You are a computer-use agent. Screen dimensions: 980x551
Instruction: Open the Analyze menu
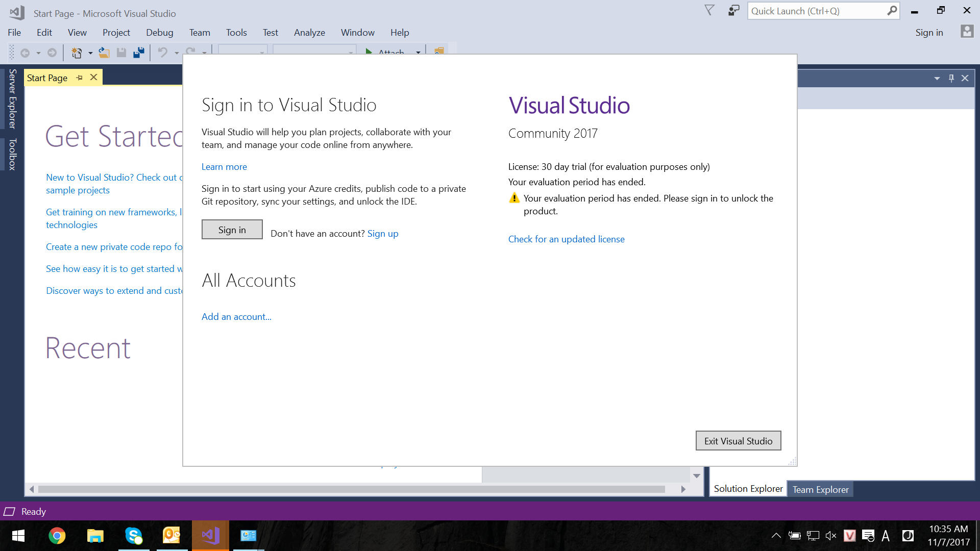[x=309, y=32]
